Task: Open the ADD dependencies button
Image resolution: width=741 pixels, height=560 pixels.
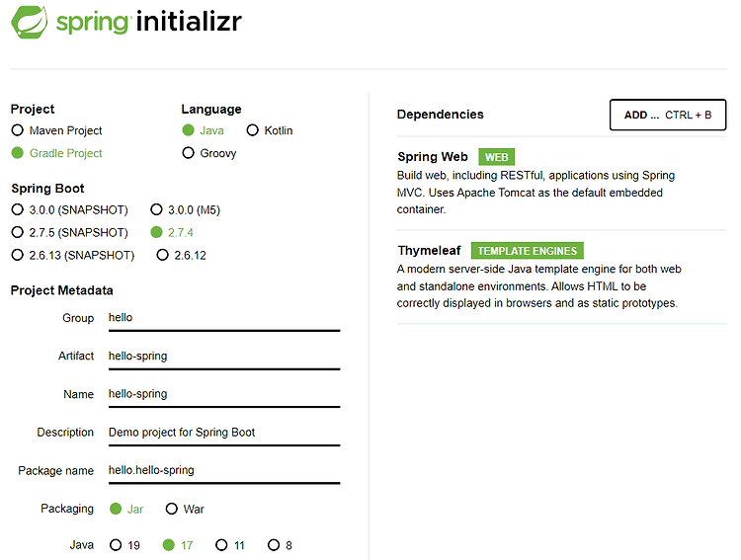Action: [x=668, y=115]
